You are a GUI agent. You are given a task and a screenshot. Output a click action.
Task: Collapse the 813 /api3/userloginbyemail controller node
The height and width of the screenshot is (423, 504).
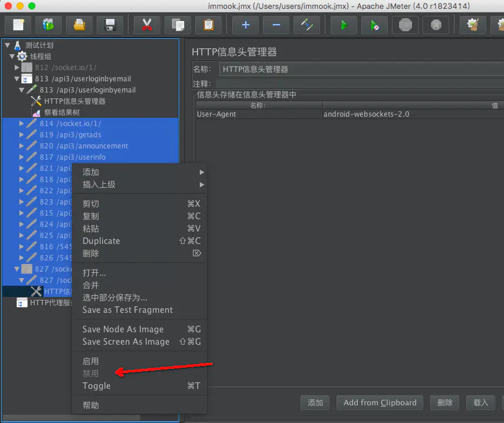click(x=17, y=79)
